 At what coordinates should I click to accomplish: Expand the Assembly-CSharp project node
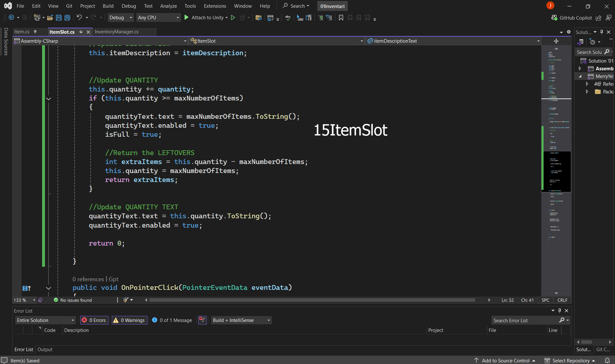coord(580,68)
